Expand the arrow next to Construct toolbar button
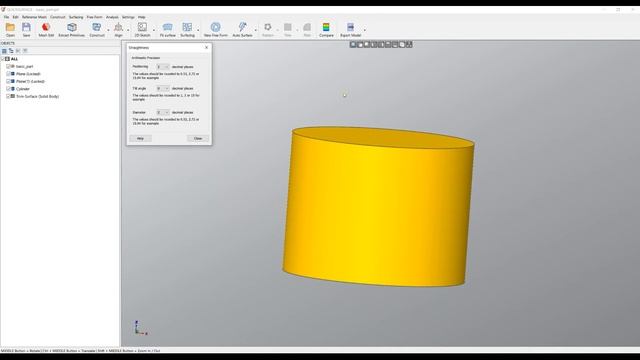The width and height of the screenshot is (640, 360). point(108,29)
